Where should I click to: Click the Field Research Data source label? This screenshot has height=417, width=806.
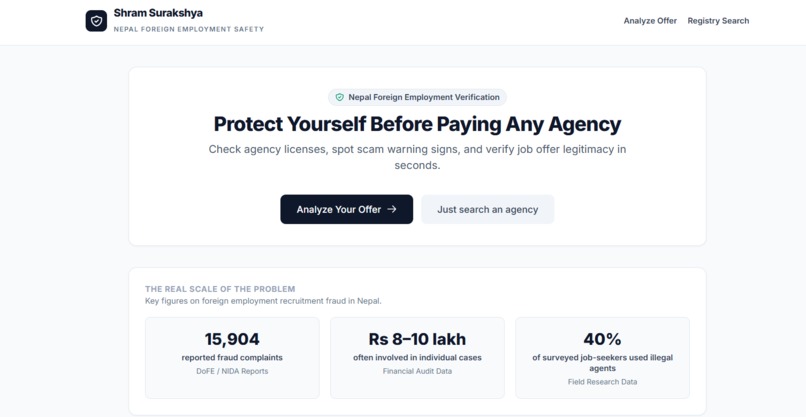(x=602, y=382)
